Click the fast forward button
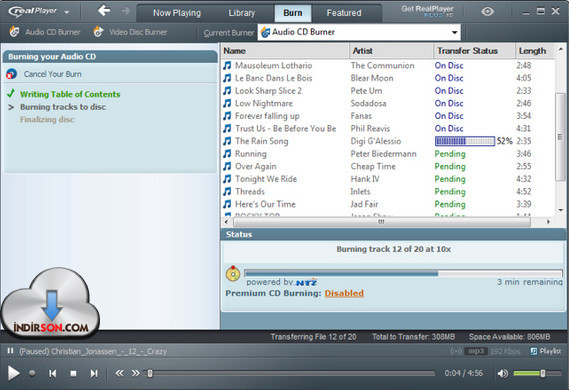This screenshot has width=569, height=390. (135, 373)
